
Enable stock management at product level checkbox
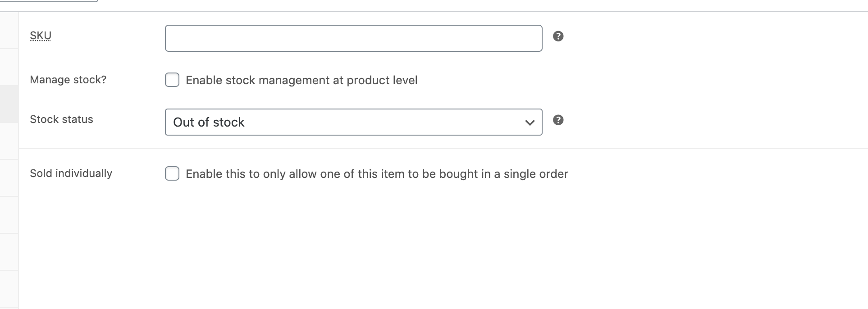click(172, 80)
